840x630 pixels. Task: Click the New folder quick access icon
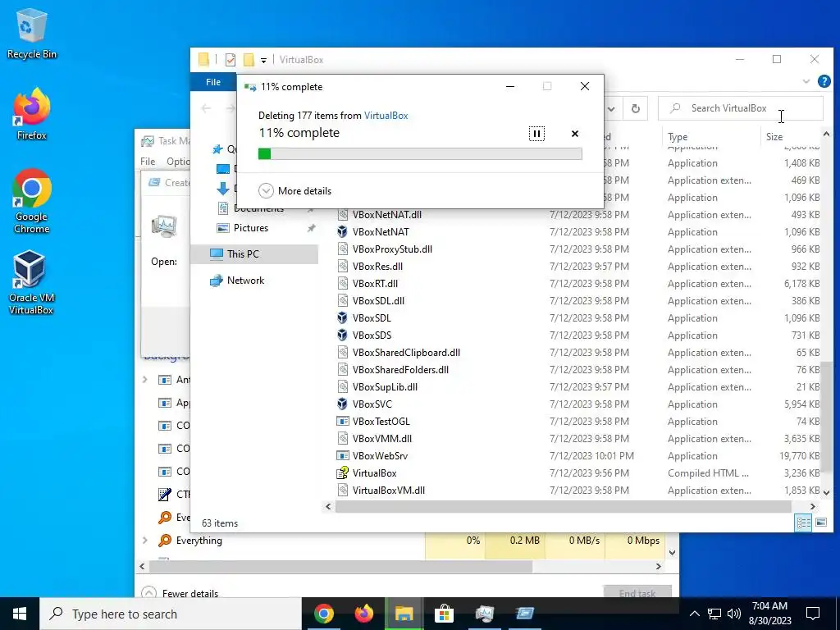point(249,59)
